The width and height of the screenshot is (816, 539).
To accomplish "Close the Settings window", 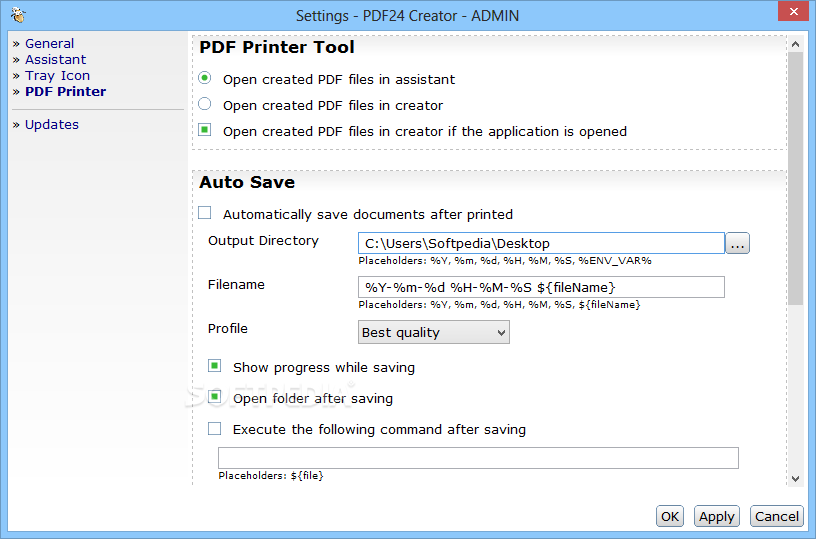I will (x=794, y=11).
